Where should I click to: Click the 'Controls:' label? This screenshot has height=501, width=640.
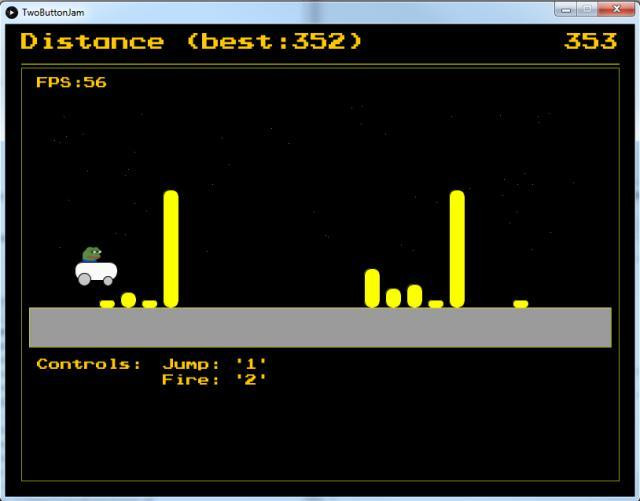pos(89,364)
